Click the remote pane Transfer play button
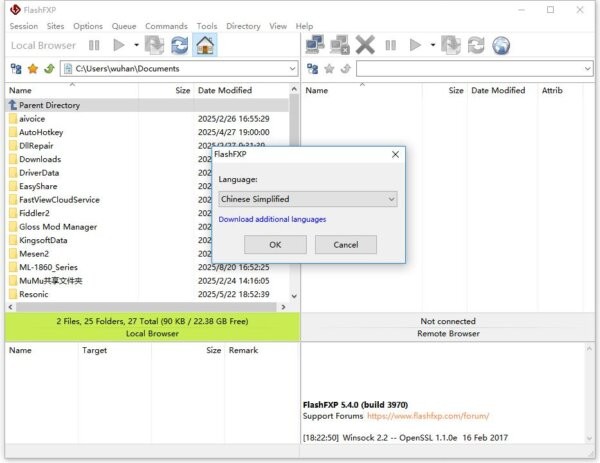Viewport: 600px width, 463px height. pyautogui.click(x=415, y=46)
